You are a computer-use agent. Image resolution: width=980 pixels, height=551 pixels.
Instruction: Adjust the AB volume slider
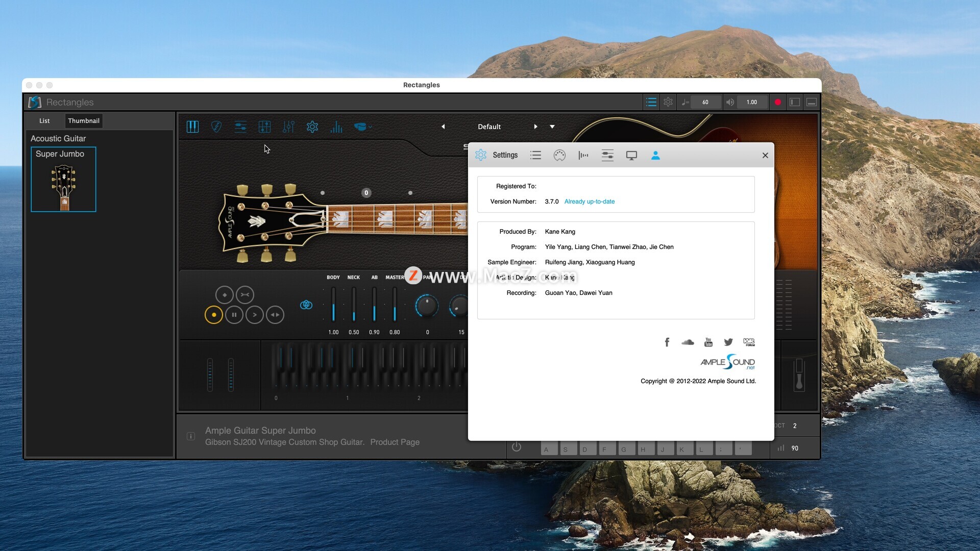374,304
